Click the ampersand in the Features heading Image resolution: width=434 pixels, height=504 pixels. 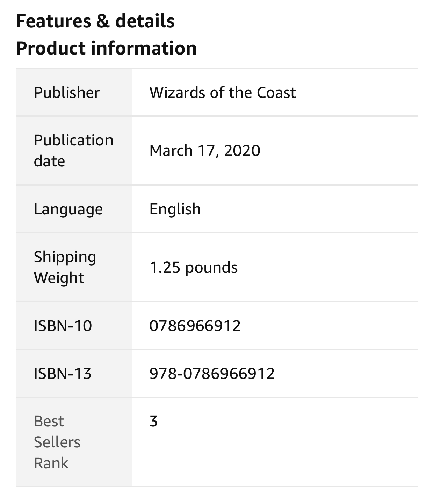click(103, 21)
